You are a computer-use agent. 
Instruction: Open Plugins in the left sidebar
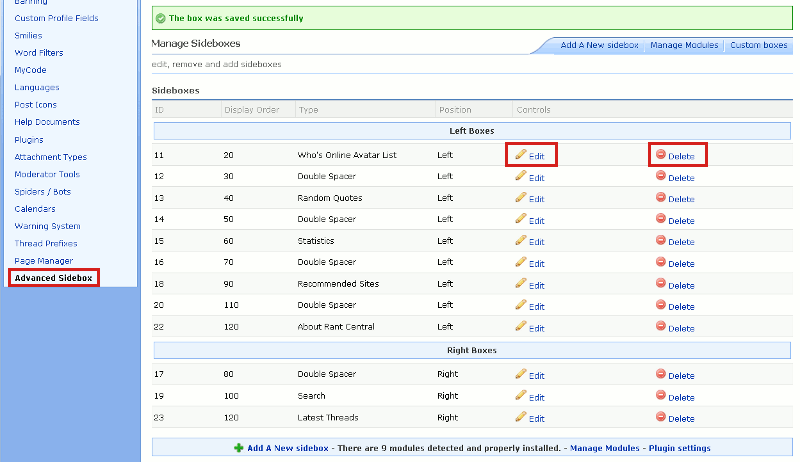pos(29,139)
